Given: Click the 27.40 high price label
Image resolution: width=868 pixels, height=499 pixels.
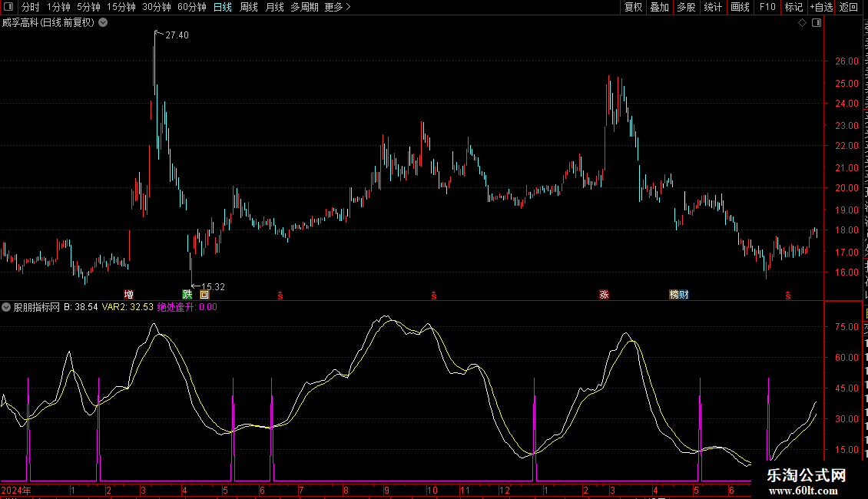Looking at the screenshot, I should click(x=177, y=35).
